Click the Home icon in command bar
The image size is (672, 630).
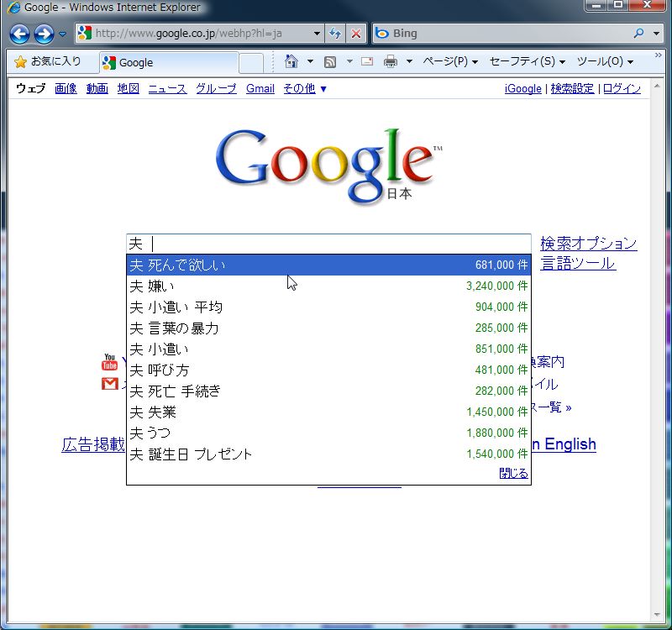(291, 61)
